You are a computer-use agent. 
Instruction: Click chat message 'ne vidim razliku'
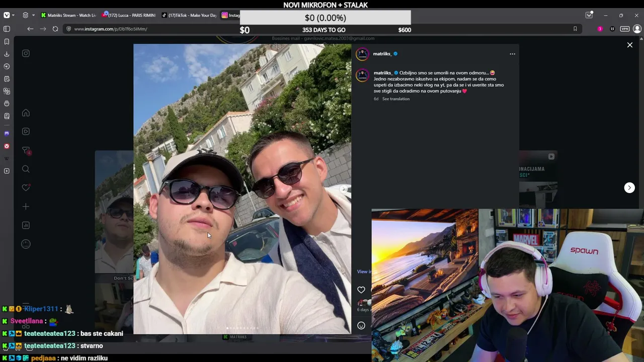point(85,358)
